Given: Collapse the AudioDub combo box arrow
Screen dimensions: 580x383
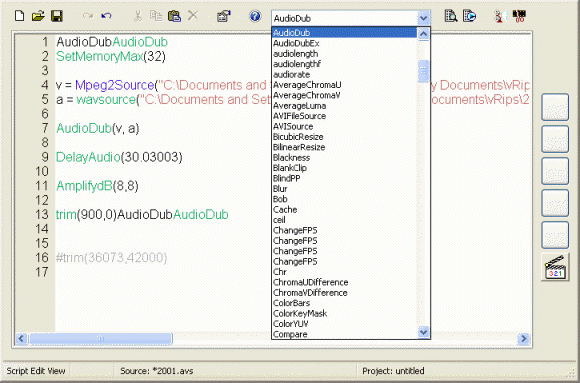Looking at the screenshot, I should pos(424,18).
